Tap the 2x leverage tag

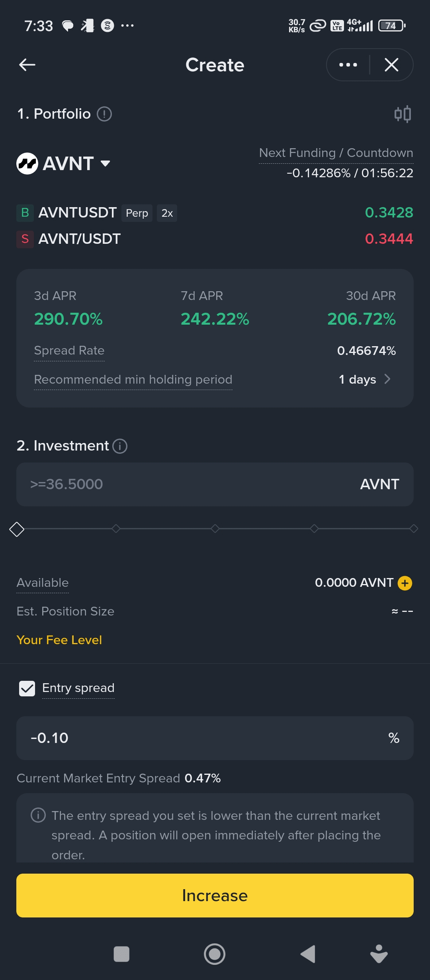click(x=167, y=213)
